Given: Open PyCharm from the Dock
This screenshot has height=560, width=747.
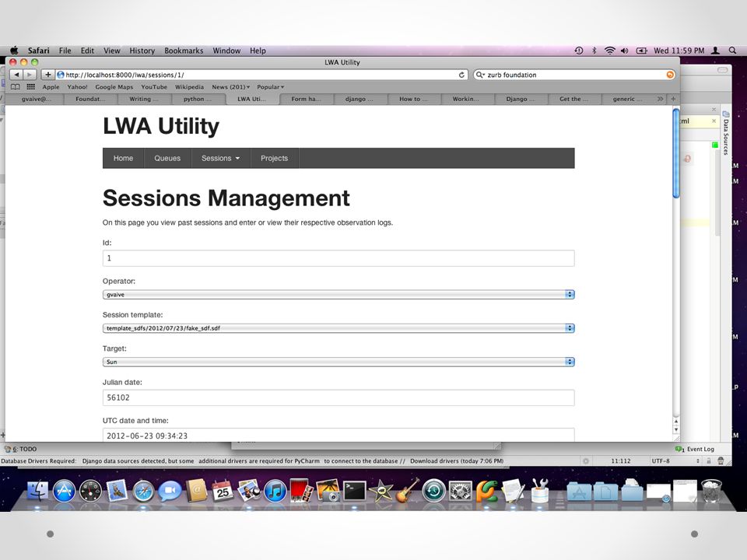Looking at the screenshot, I should tap(486, 491).
